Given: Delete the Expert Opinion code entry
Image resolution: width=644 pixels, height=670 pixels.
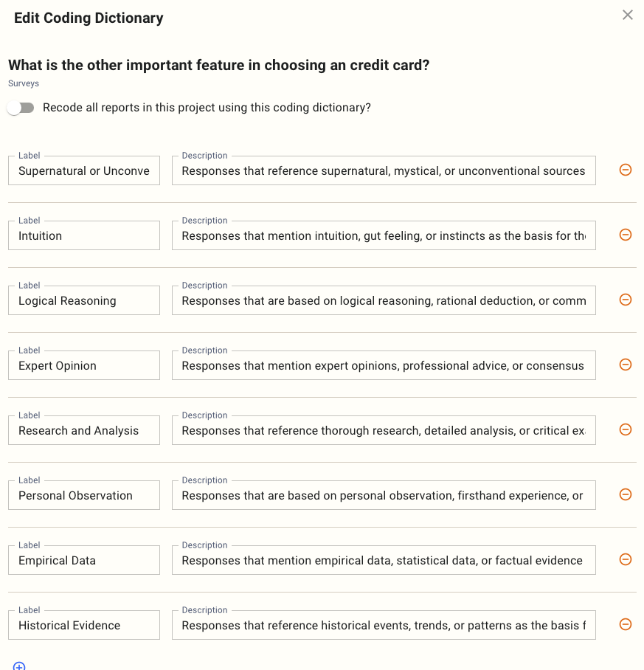Looking at the screenshot, I should tap(625, 365).
